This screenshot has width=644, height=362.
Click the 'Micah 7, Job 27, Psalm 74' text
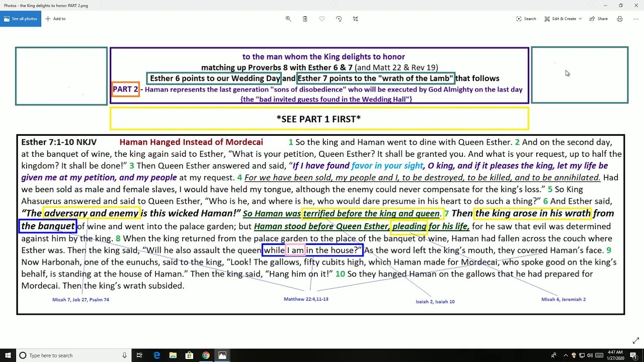80,300
